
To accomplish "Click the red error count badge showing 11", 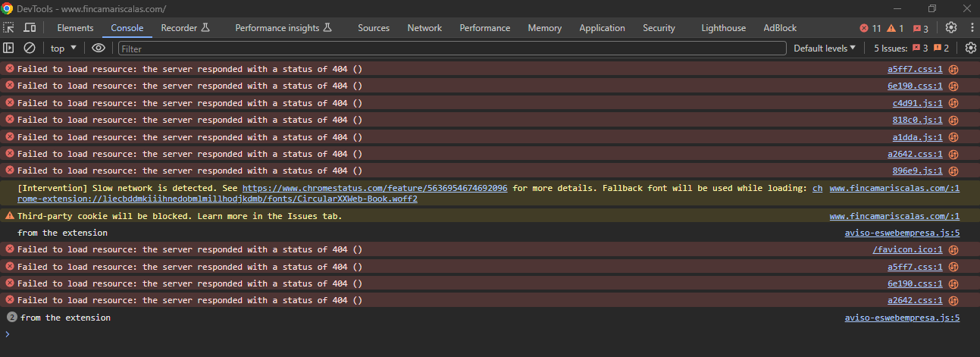I will pyautogui.click(x=870, y=28).
